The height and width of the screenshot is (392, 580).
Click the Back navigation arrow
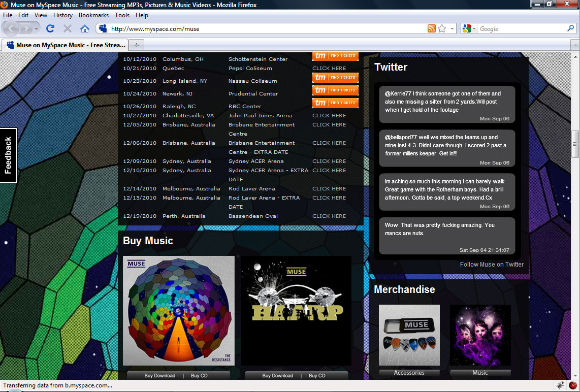coord(11,28)
